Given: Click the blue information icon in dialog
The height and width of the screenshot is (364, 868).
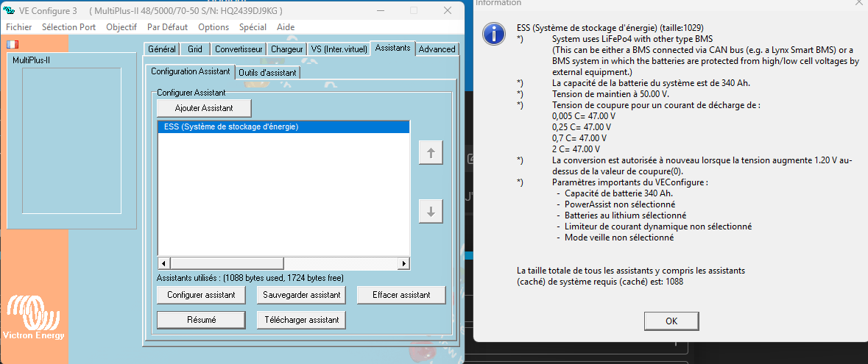Looking at the screenshot, I should (493, 34).
